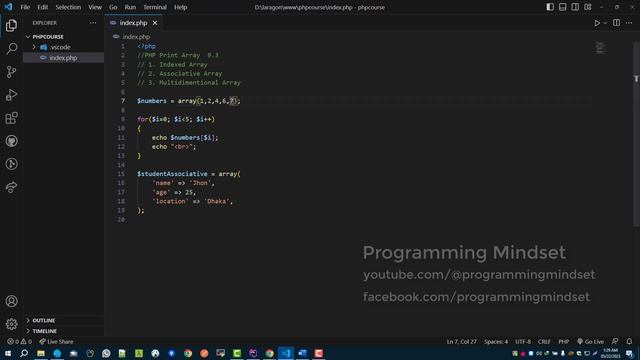Open the GitHub view in activity bar
This screenshot has height=360, width=640.
pyautogui.click(x=11, y=141)
